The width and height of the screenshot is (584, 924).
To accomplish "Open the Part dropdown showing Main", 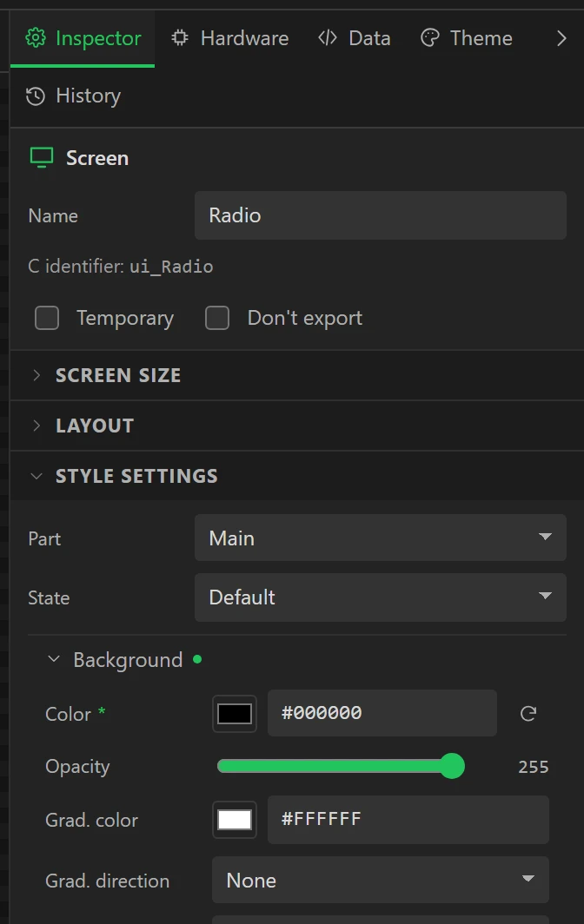I will coord(381,538).
